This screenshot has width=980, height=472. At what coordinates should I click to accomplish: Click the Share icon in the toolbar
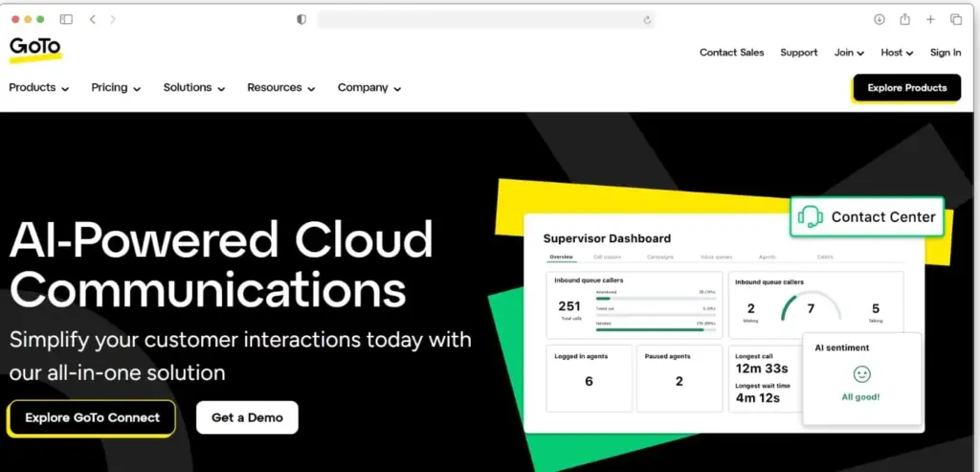pos(904,19)
